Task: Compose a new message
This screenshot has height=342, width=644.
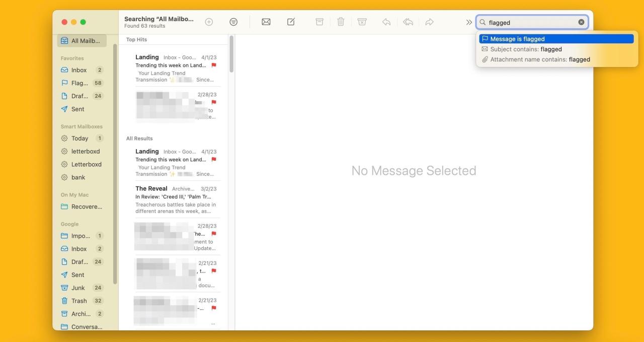Action: (x=291, y=22)
